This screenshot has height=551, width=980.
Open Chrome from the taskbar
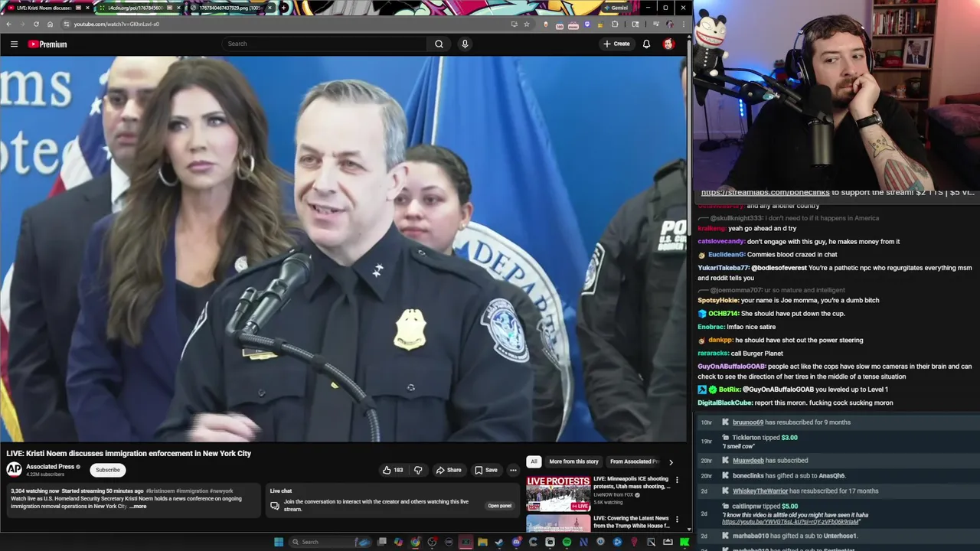click(416, 542)
